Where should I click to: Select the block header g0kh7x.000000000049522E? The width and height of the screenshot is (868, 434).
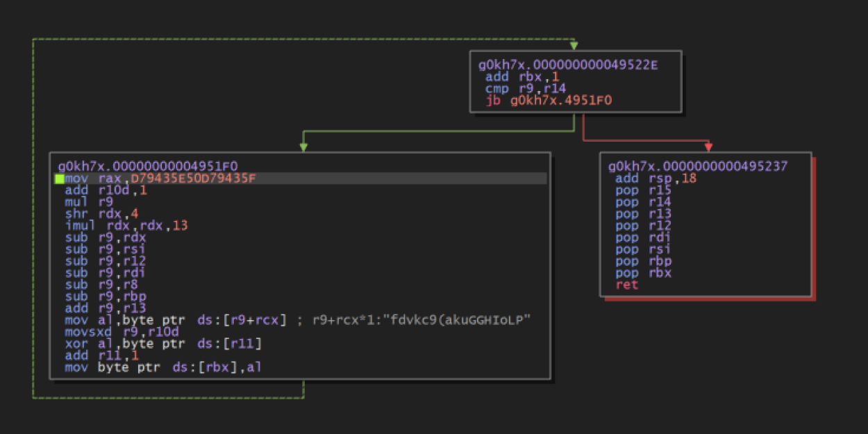pyautogui.click(x=568, y=65)
